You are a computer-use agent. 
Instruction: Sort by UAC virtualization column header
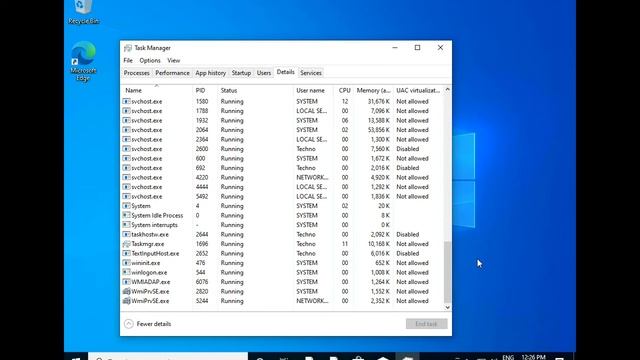(418, 90)
